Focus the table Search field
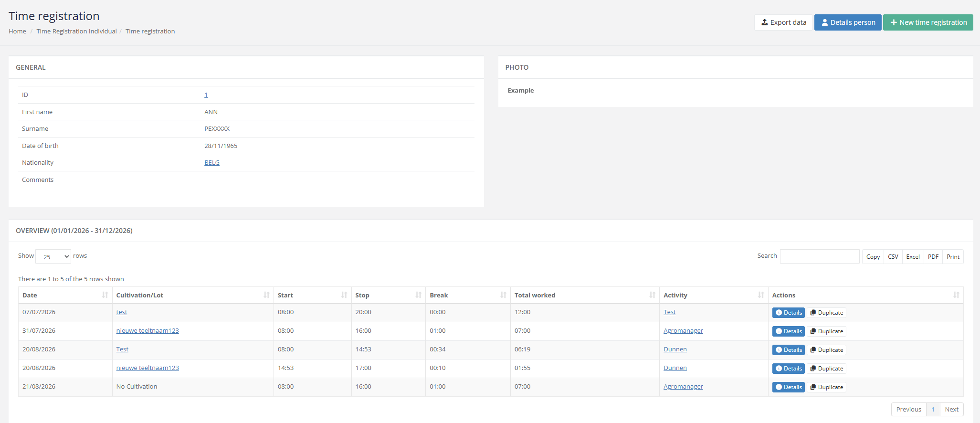 (x=820, y=256)
